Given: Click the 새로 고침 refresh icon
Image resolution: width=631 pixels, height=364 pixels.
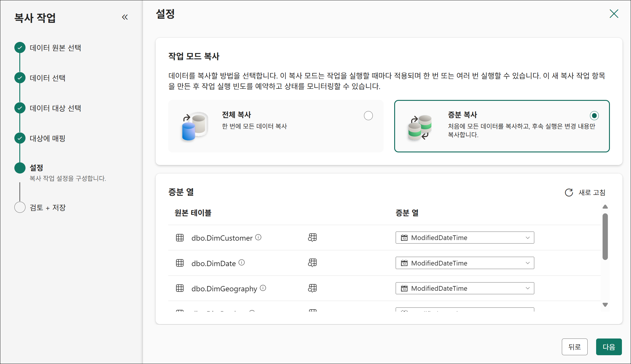Looking at the screenshot, I should pos(569,193).
